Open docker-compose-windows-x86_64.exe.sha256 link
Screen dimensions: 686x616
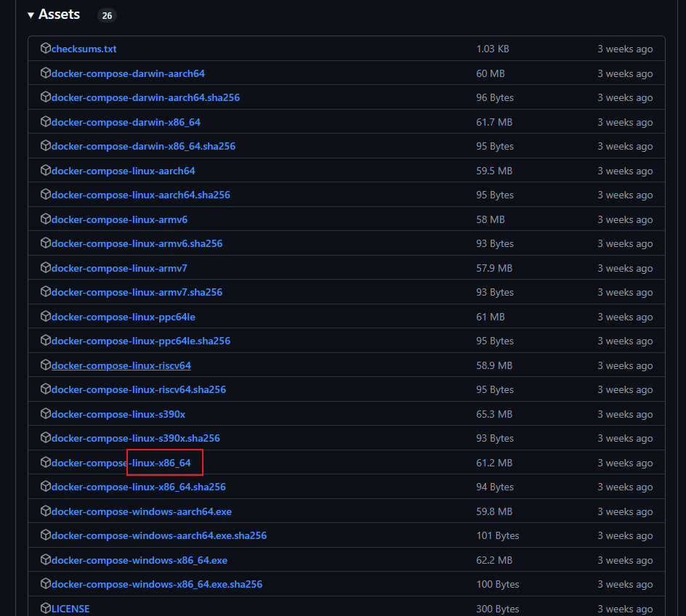point(157,584)
